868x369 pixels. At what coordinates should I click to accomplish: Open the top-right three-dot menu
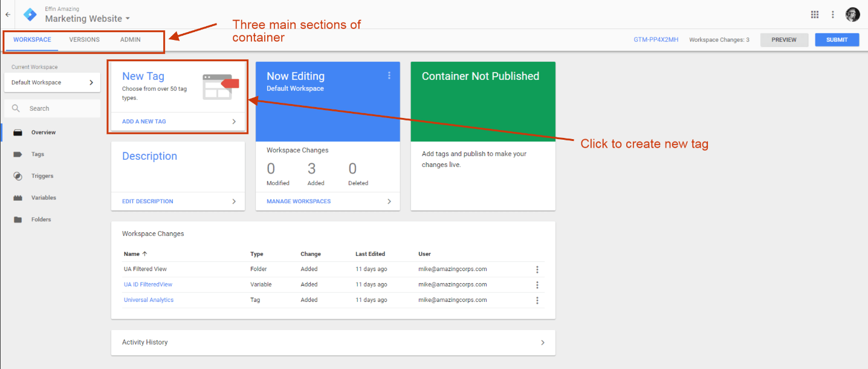pyautogui.click(x=832, y=14)
